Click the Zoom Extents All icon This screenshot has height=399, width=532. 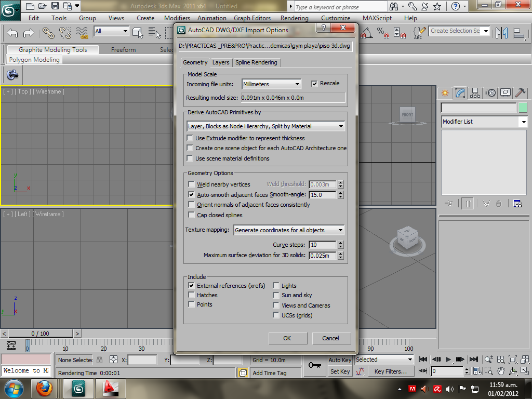[525, 360]
